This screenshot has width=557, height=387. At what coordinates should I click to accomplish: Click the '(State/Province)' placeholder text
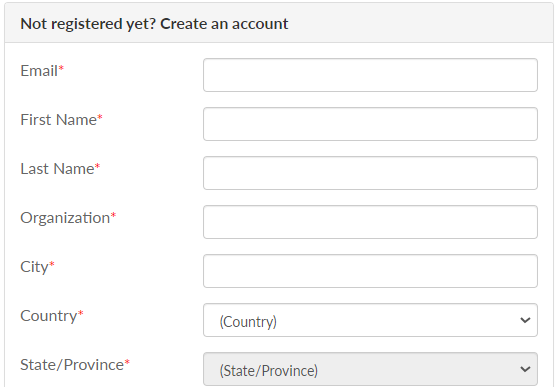point(269,371)
